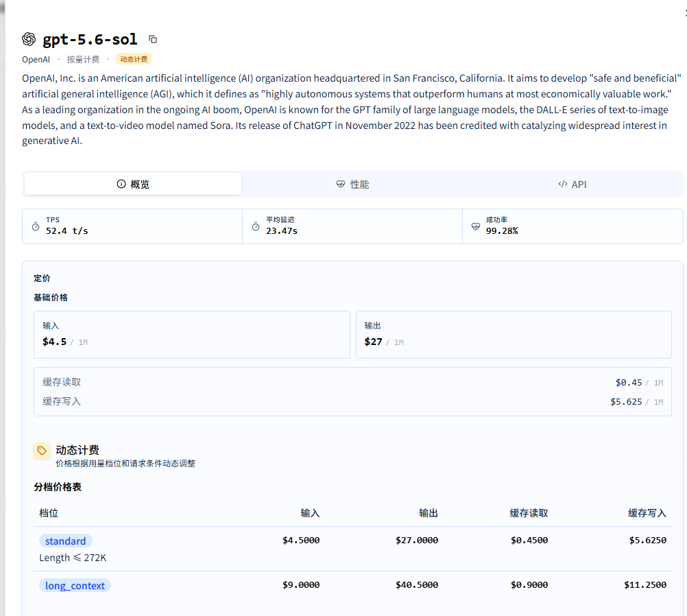Click the 23.47s latency value
This screenshot has width=687, height=616.
coord(282,231)
